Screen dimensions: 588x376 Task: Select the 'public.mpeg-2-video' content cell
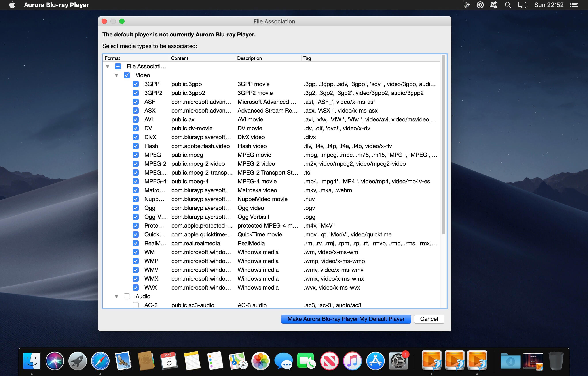point(198,164)
